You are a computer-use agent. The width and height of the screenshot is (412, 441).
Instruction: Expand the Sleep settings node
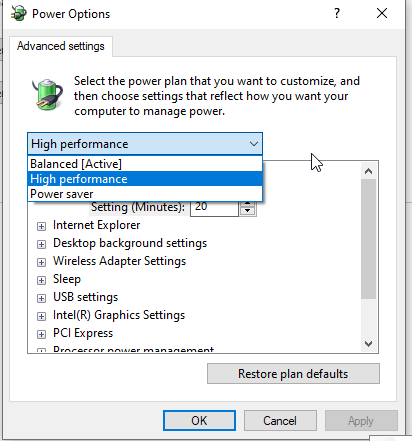pyautogui.click(x=41, y=281)
